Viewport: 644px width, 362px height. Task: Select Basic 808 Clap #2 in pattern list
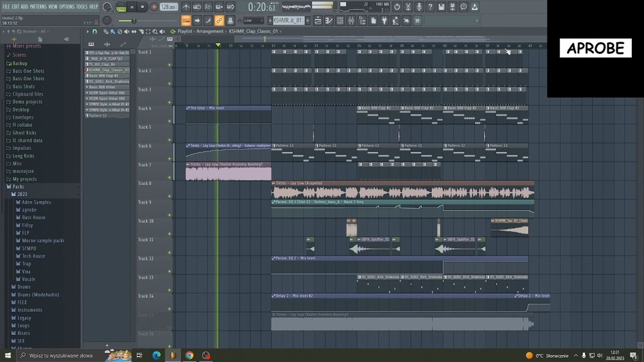click(x=108, y=76)
